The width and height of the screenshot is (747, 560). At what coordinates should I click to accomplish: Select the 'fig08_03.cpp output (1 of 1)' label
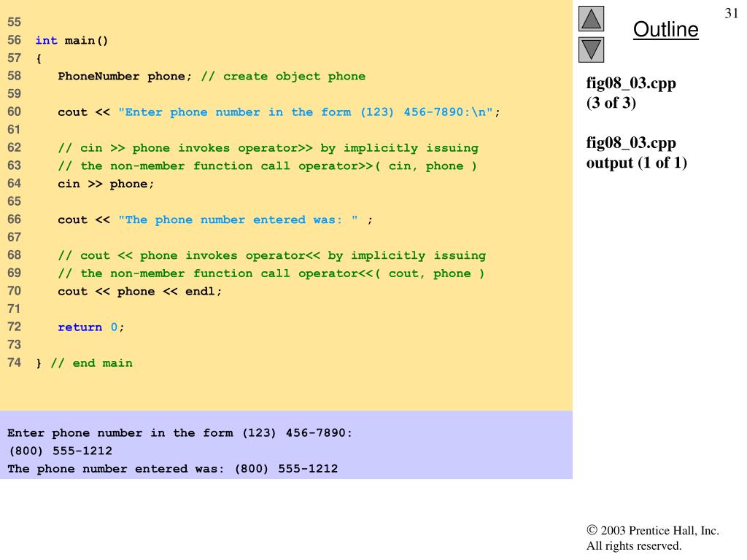click(x=636, y=152)
